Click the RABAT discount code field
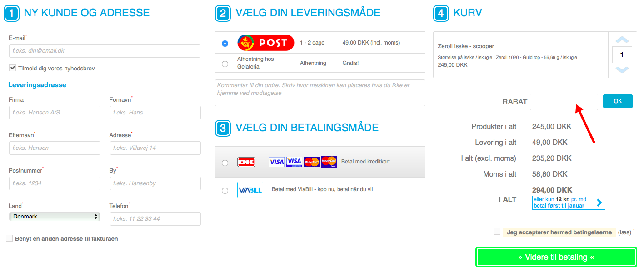Viewport: 644px width, 272px height. tap(564, 102)
